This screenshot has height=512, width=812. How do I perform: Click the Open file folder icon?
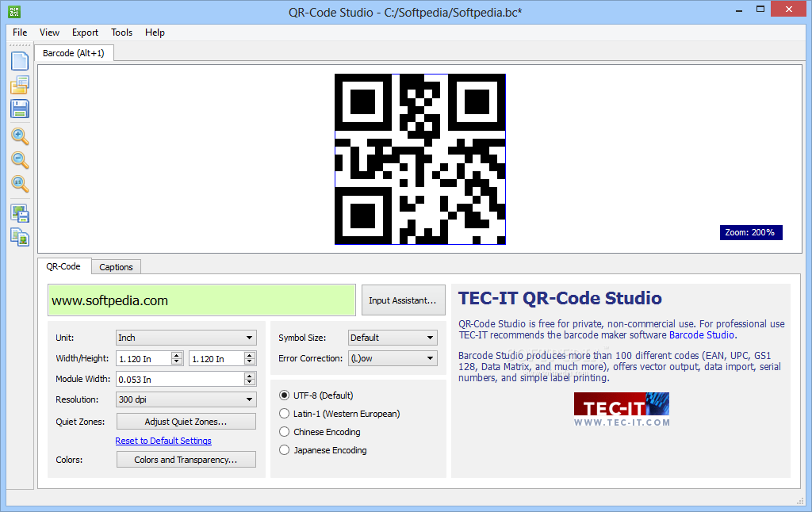coord(20,85)
